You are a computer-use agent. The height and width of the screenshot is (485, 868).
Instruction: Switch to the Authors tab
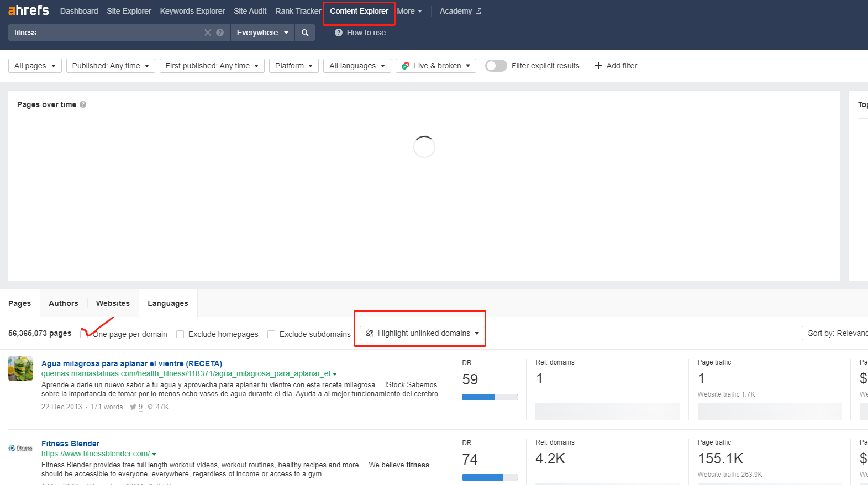pos(64,303)
